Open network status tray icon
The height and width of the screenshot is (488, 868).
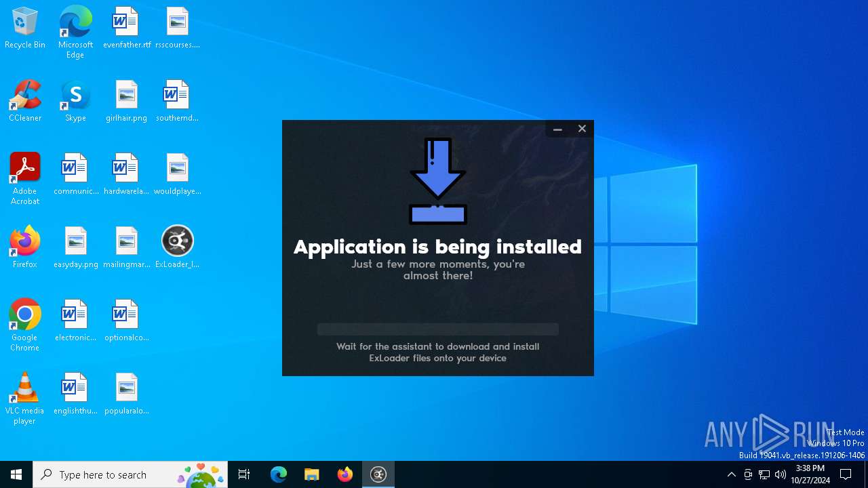point(764,474)
